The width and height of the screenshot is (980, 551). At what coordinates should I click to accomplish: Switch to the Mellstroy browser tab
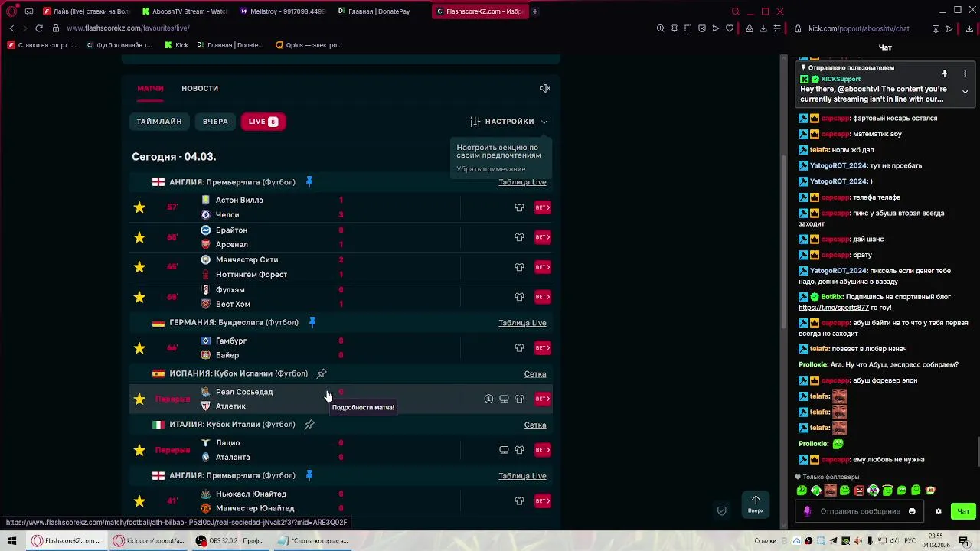(282, 11)
